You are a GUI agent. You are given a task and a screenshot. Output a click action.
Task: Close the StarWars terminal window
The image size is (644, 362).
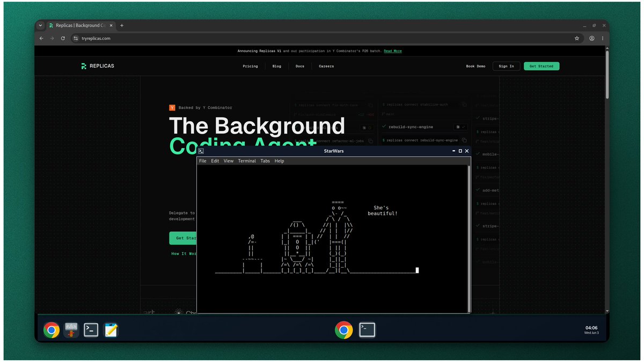(x=467, y=151)
